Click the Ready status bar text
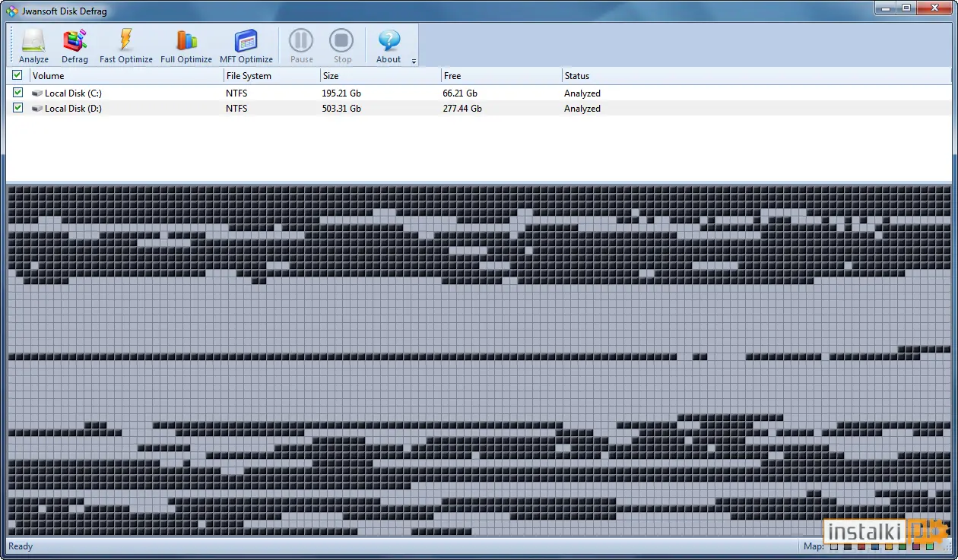The width and height of the screenshot is (958, 560). [x=21, y=546]
